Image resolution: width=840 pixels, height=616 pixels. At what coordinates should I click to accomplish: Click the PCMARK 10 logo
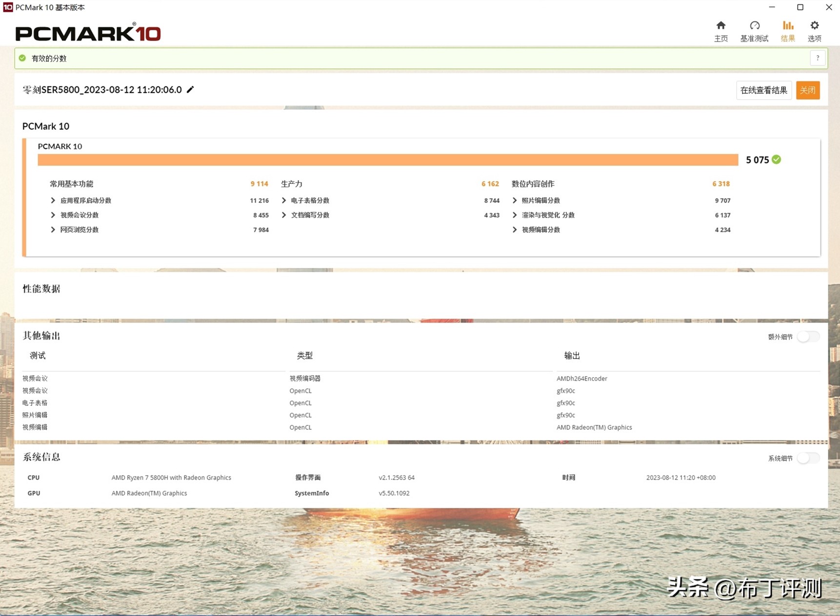pos(88,33)
